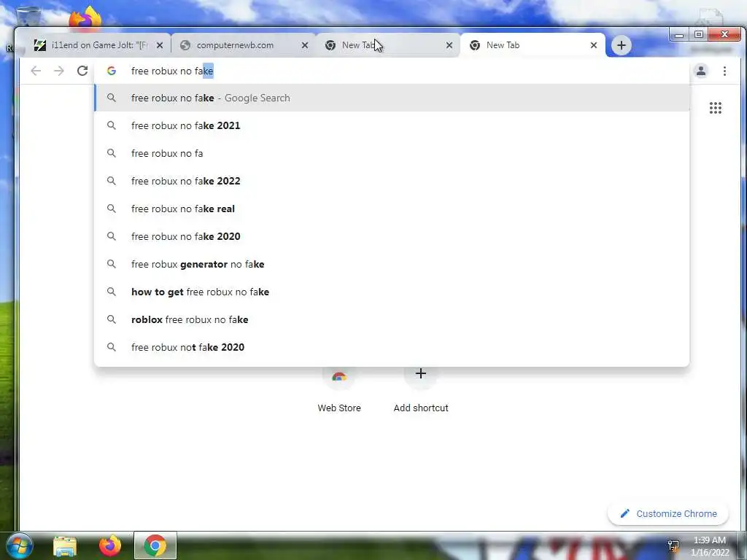Click the Chrome taskbar icon
747x560 pixels.
click(155, 545)
